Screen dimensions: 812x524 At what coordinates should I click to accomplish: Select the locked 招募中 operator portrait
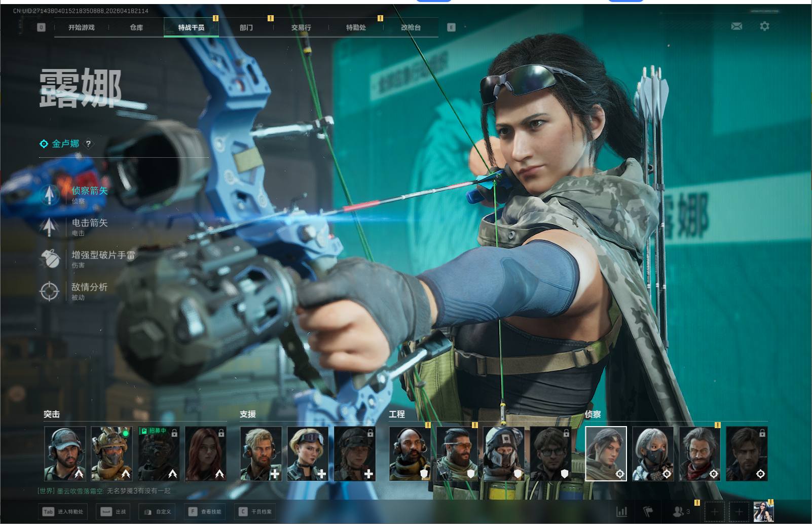click(159, 453)
